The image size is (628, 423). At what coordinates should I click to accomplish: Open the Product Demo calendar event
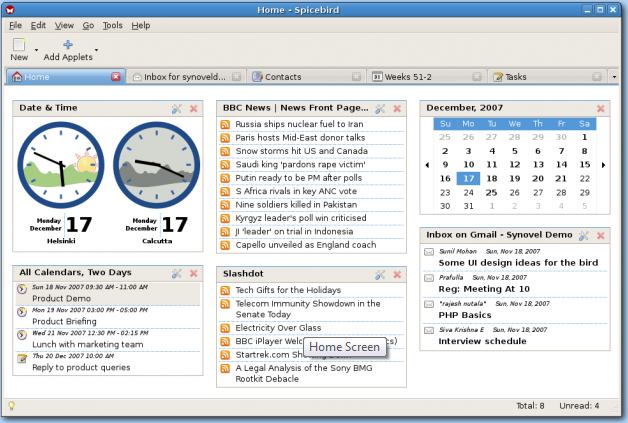(x=108, y=294)
